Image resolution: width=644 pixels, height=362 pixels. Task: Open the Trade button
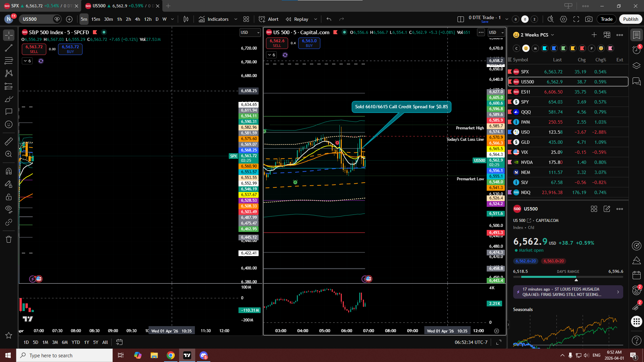(x=606, y=19)
